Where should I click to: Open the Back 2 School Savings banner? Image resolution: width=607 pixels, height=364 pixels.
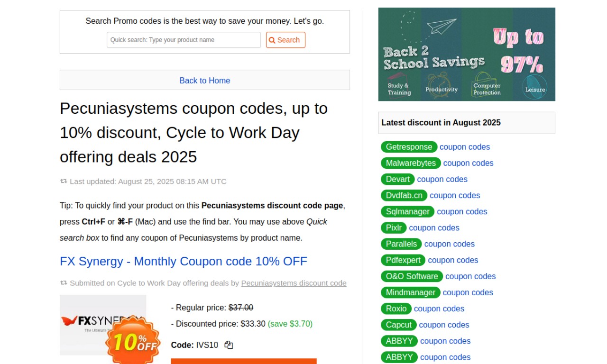(x=467, y=54)
